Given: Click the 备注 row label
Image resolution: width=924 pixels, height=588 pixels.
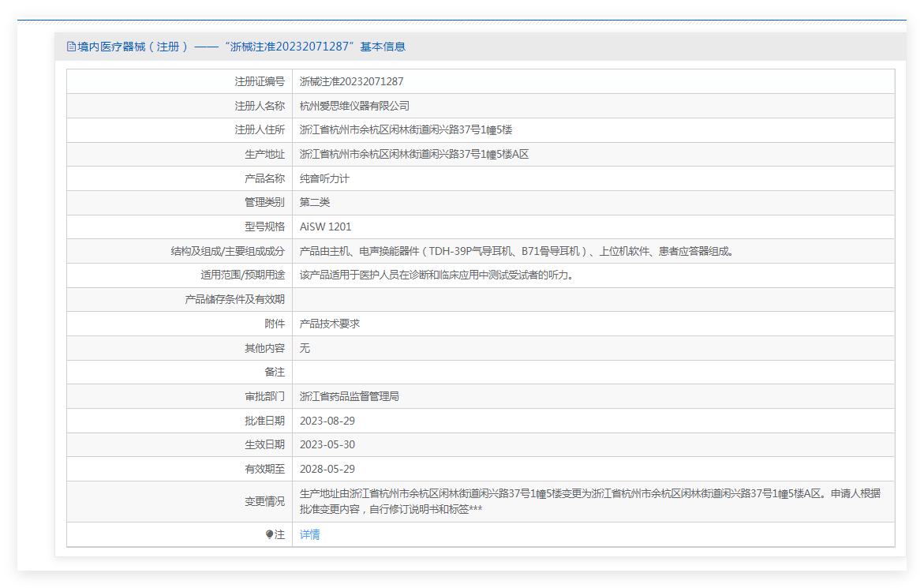Looking at the screenshot, I should pos(275,373).
